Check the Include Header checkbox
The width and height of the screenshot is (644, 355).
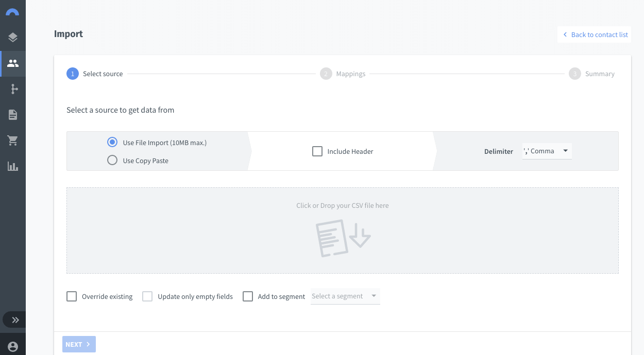pyautogui.click(x=317, y=151)
